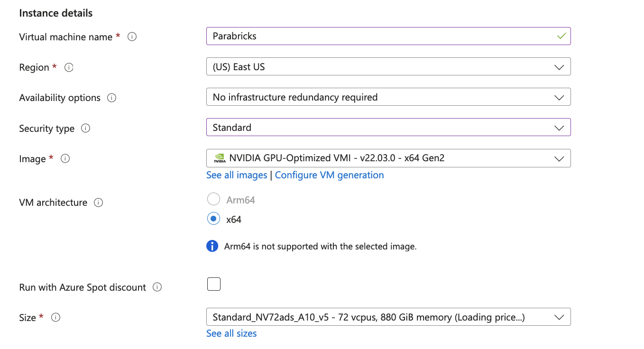Click info icon beside Size label
Viewport: 644px width, 349px height.
coord(55,318)
